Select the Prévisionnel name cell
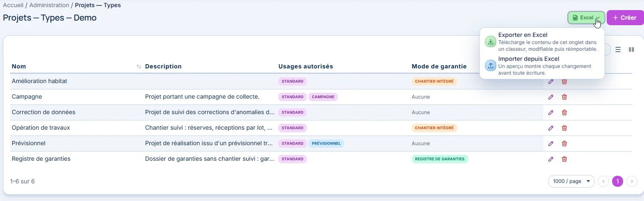Image resolution: width=644 pixels, height=201 pixels. tap(28, 143)
